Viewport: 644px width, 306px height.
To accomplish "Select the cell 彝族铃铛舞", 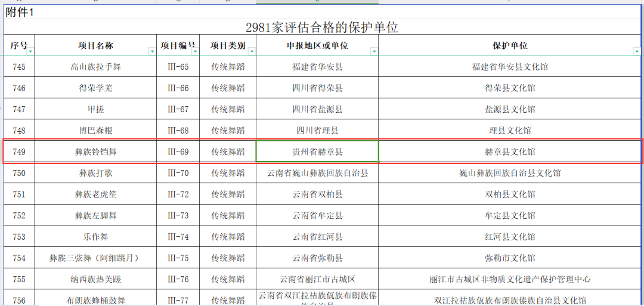I will pos(95,152).
